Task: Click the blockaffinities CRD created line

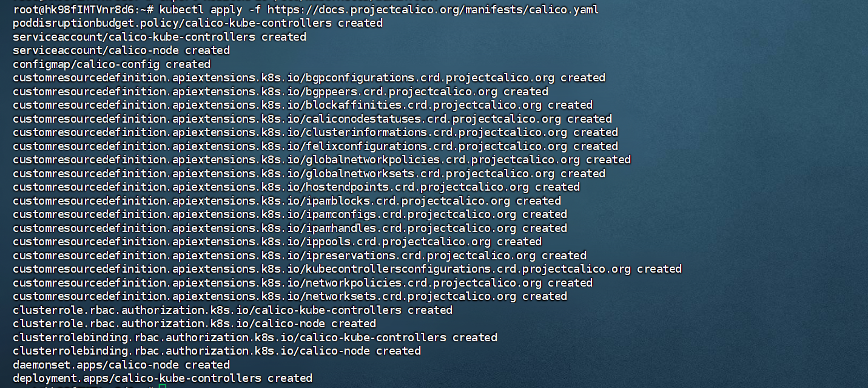Action: click(303, 105)
